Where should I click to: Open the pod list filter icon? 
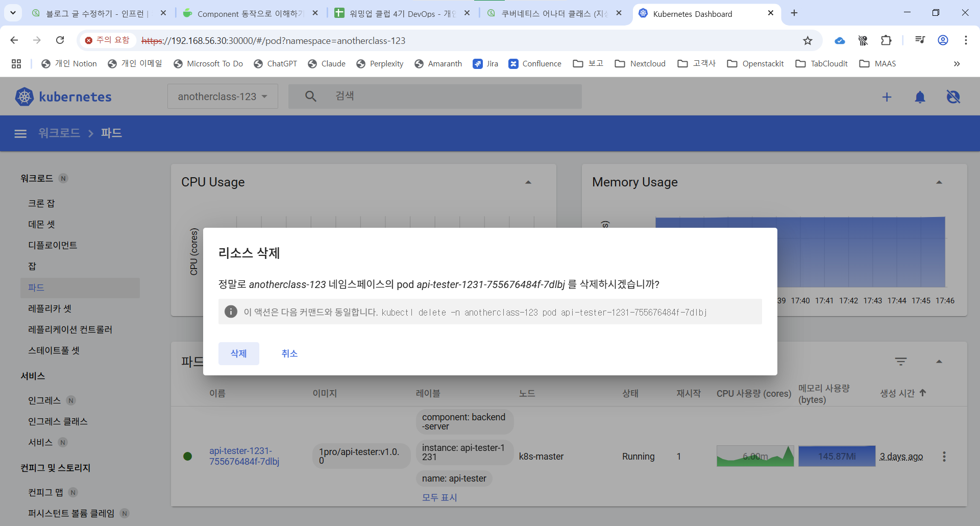click(x=901, y=362)
